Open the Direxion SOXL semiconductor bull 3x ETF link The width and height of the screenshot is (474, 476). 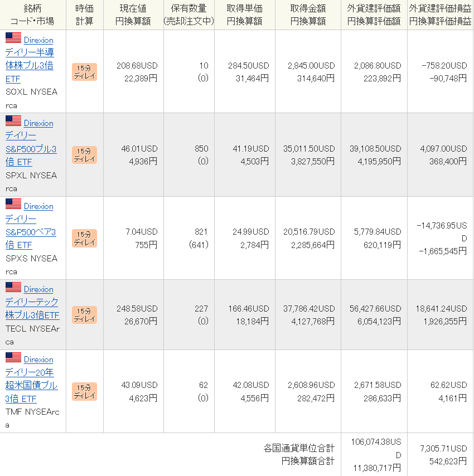[30, 59]
